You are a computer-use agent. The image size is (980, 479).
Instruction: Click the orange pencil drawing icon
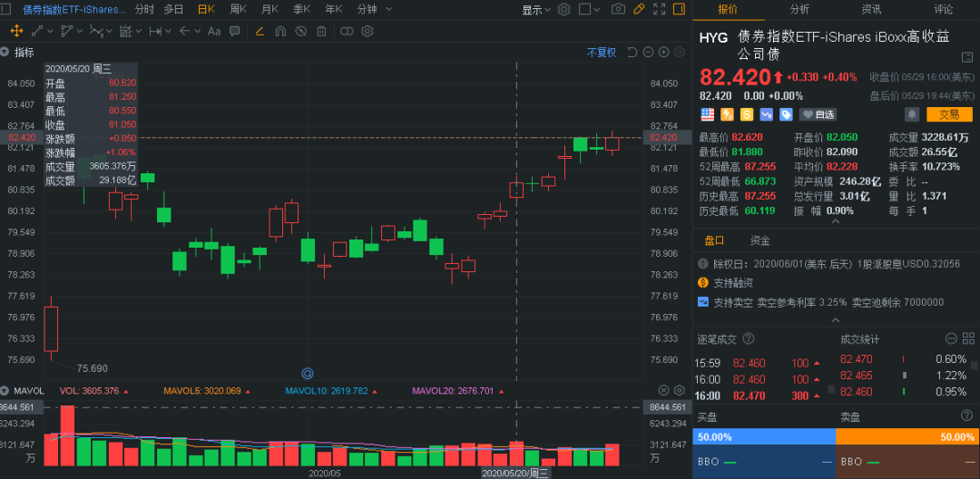coord(639,9)
